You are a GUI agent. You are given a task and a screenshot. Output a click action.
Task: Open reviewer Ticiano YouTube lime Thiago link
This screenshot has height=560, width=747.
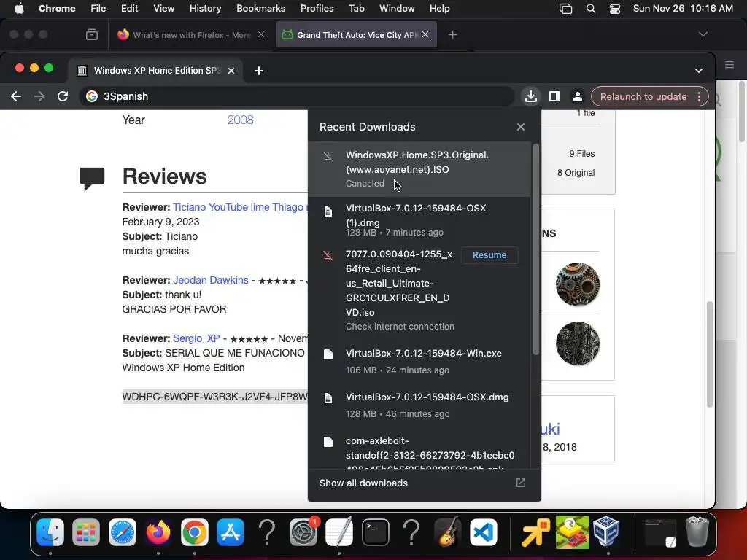pos(239,208)
